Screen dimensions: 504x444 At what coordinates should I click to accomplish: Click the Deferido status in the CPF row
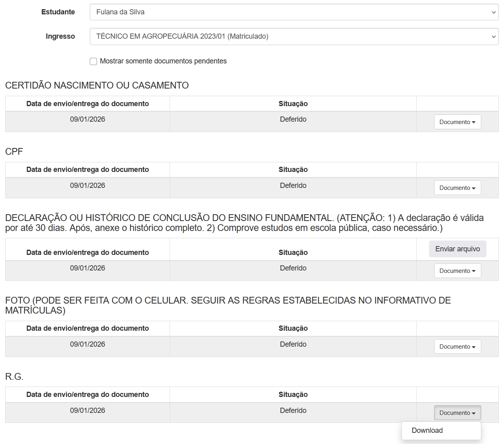(x=293, y=185)
